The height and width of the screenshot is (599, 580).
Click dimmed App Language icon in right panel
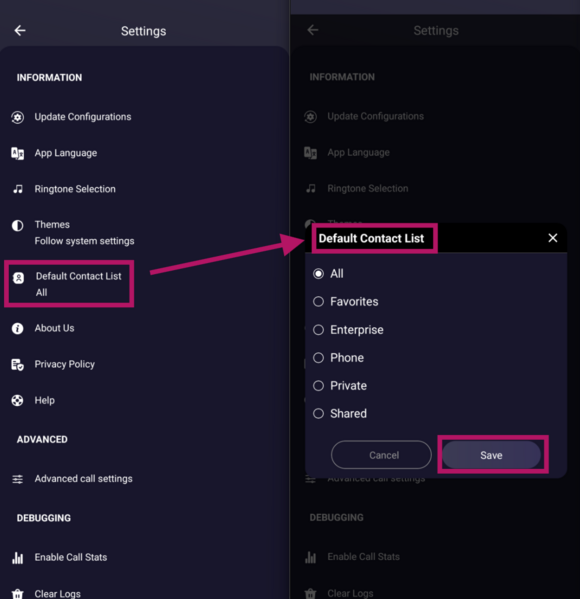(x=310, y=153)
